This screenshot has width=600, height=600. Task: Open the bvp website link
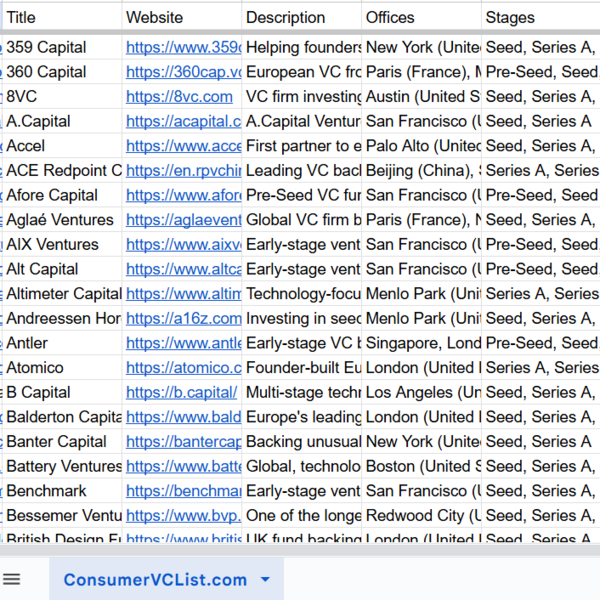184,515
